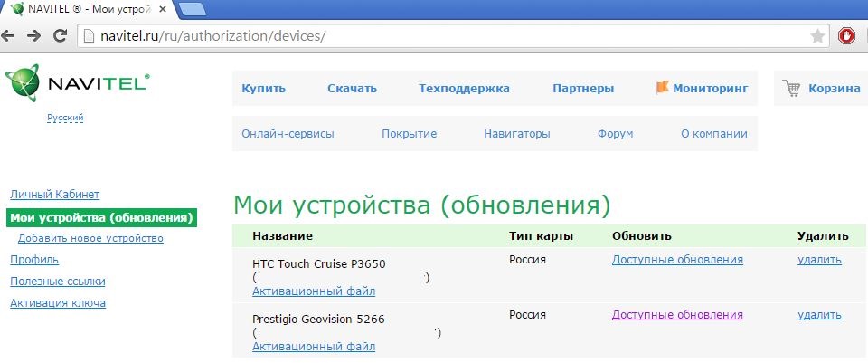Change language via Русский selector
Viewport: 868px width, 363px height.
click(65, 118)
